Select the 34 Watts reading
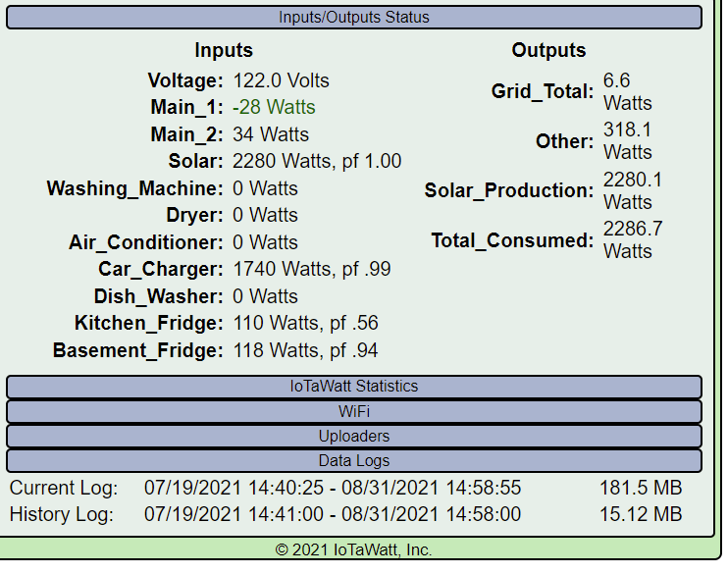This screenshot has height=574, width=728. pyautogui.click(x=271, y=134)
